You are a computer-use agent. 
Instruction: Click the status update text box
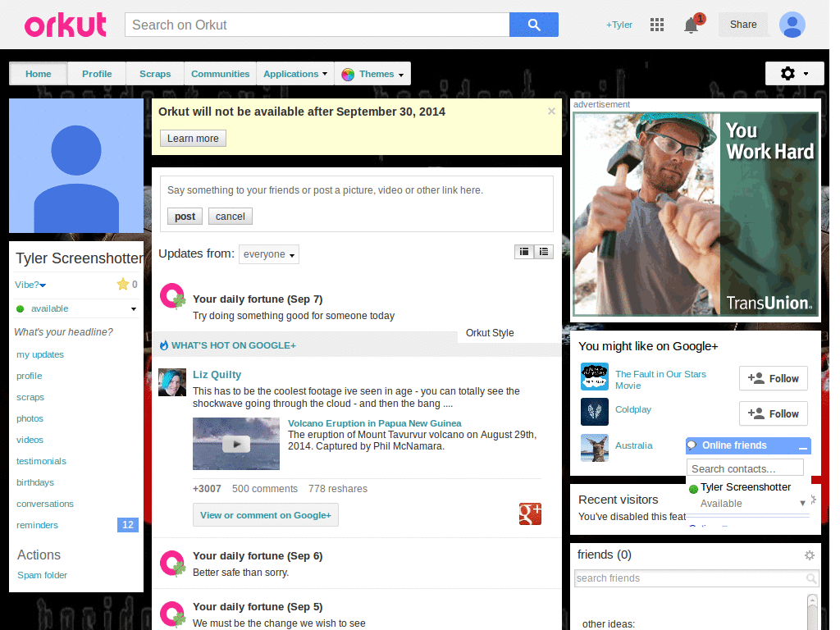356,190
